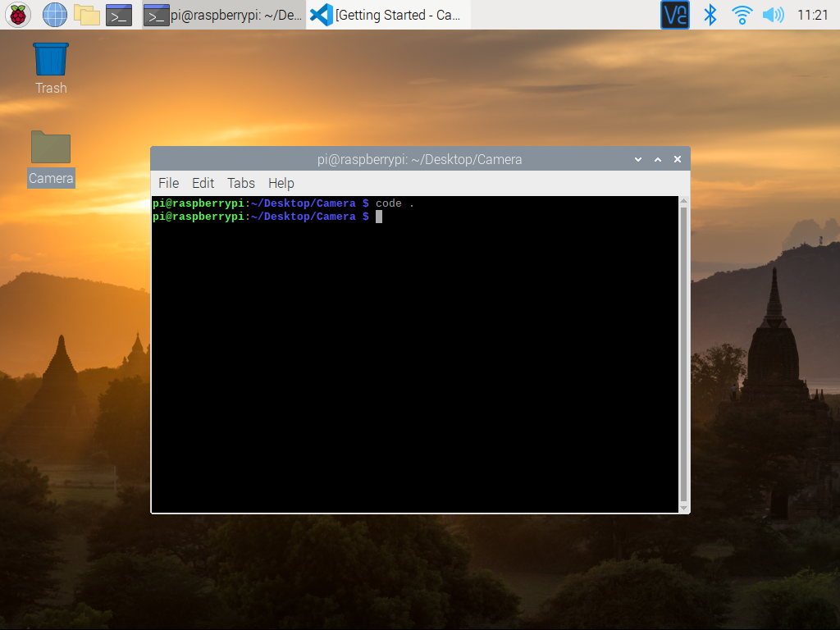The height and width of the screenshot is (630, 840).
Task: Launch a new terminal from the taskbar
Action: [x=118, y=14]
